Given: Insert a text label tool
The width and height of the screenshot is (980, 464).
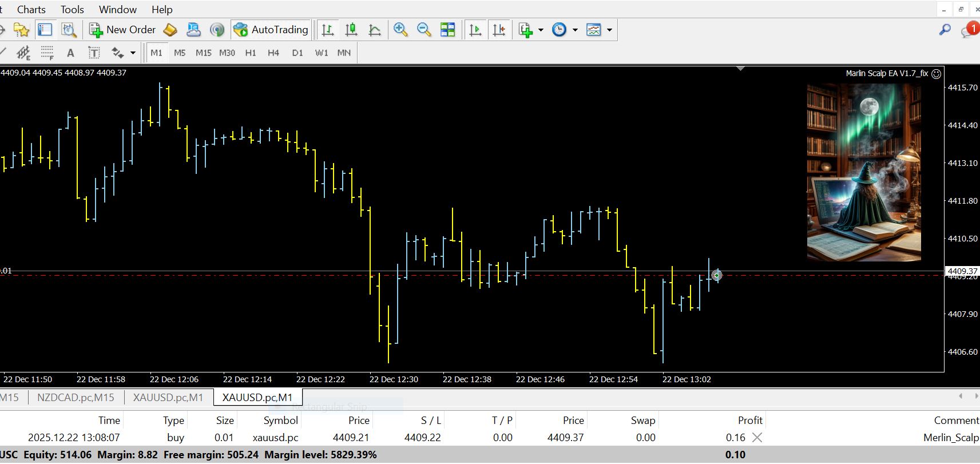Looking at the screenshot, I should [94, 53].
